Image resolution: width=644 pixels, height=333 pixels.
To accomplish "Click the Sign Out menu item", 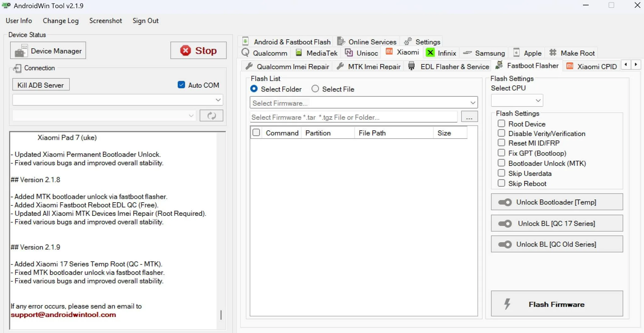I will click(146, 21).
